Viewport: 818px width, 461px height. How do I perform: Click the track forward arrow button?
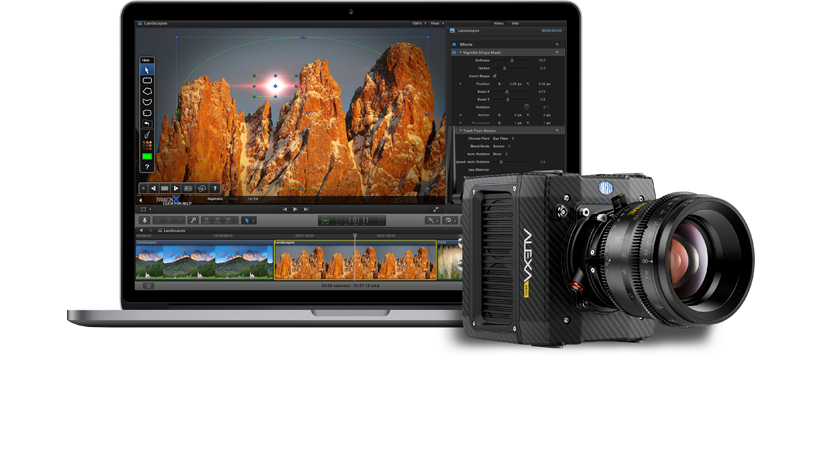pyautogui.click(x=176, y=188)
